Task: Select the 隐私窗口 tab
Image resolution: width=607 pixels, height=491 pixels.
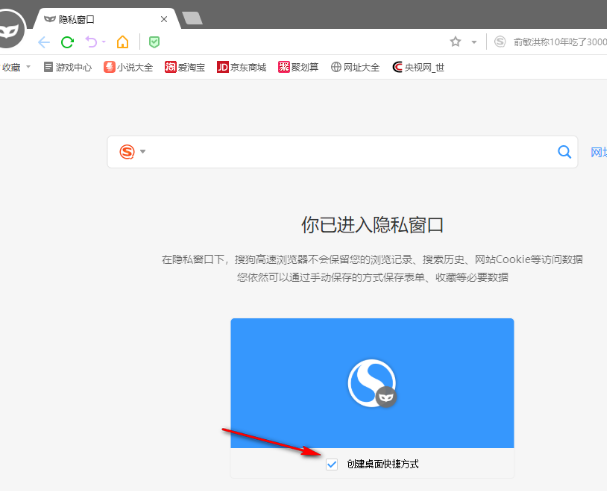Action: [x=105, y=19]
